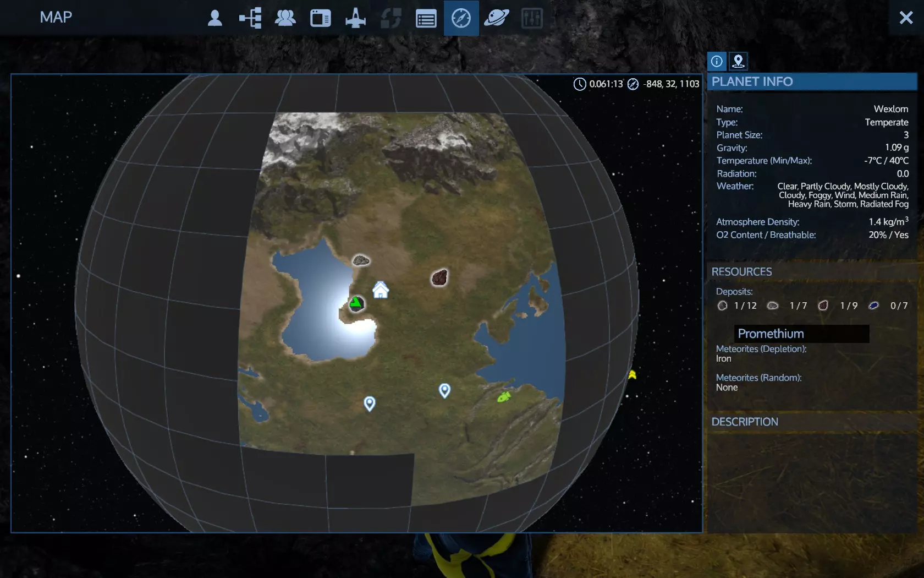
Task: Click the coordinates text -848, 32, 1103
Action: [x=672, y=84]
